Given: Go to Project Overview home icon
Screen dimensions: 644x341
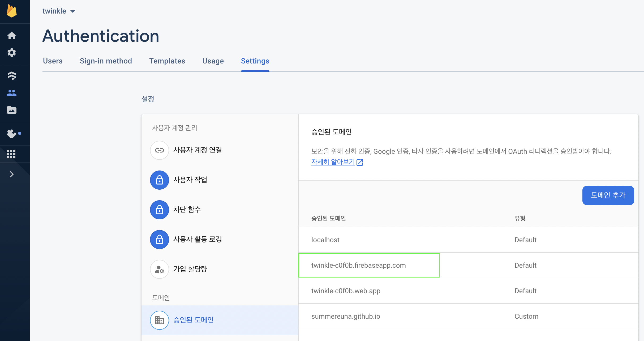Looking at the screenshot, I should [12, 36].
